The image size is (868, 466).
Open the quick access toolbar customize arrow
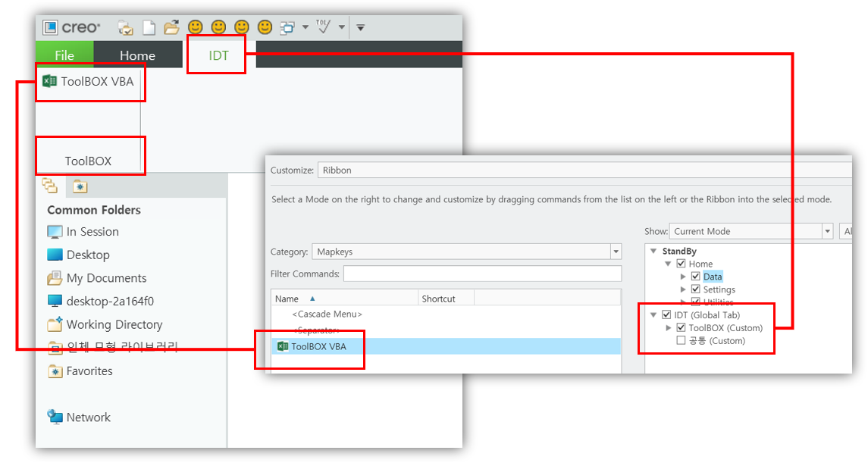click(360, 27)
